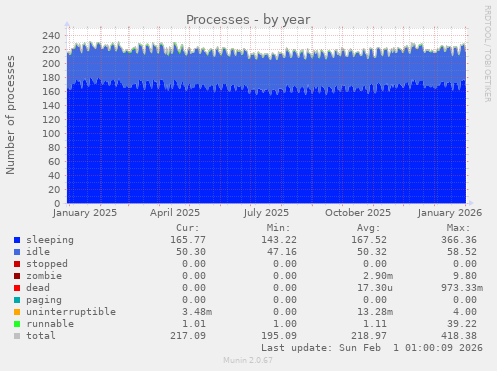Click sleeping maximum value 366.36
497x371 pixels.
point(459,240)
